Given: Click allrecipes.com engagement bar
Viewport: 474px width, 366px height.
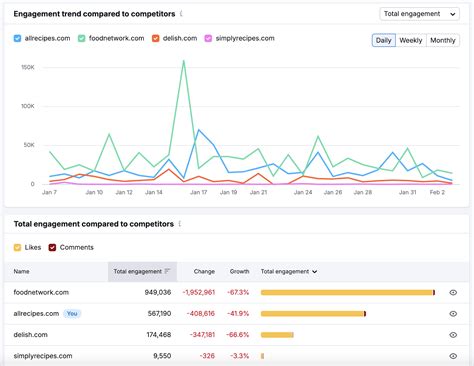Looking at the screenshot, I should click(313, 314).
